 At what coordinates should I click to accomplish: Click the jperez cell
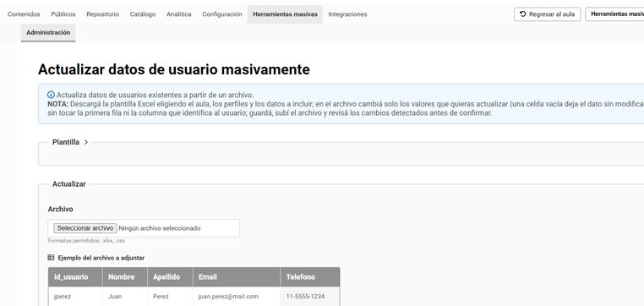point(75,296)
